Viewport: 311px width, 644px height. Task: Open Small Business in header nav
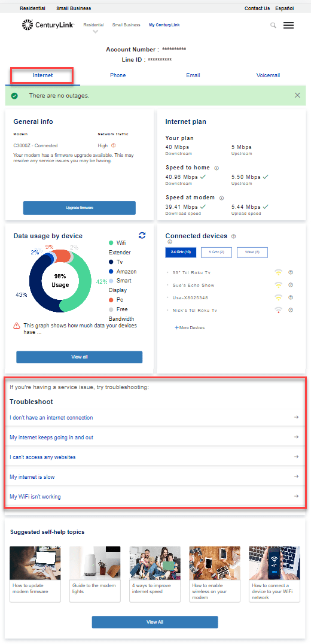(x=126, y=25)
